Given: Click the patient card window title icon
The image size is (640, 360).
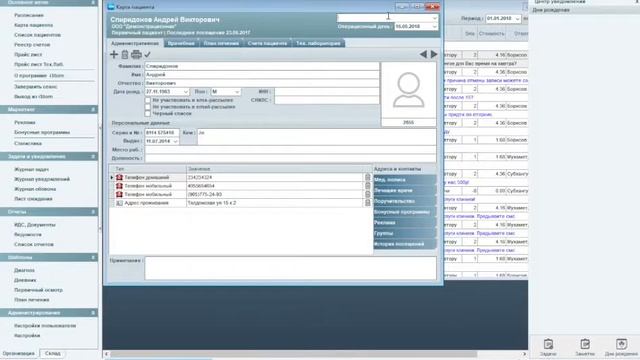Looking at the screenshot, I should [111, 7].
